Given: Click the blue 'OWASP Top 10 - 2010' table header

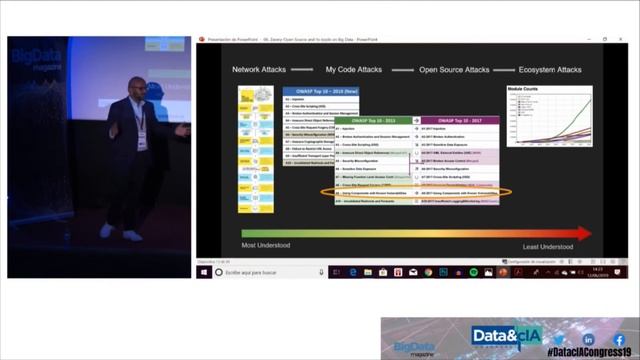Looking at the screenshot, I should (x=321, y=91).
